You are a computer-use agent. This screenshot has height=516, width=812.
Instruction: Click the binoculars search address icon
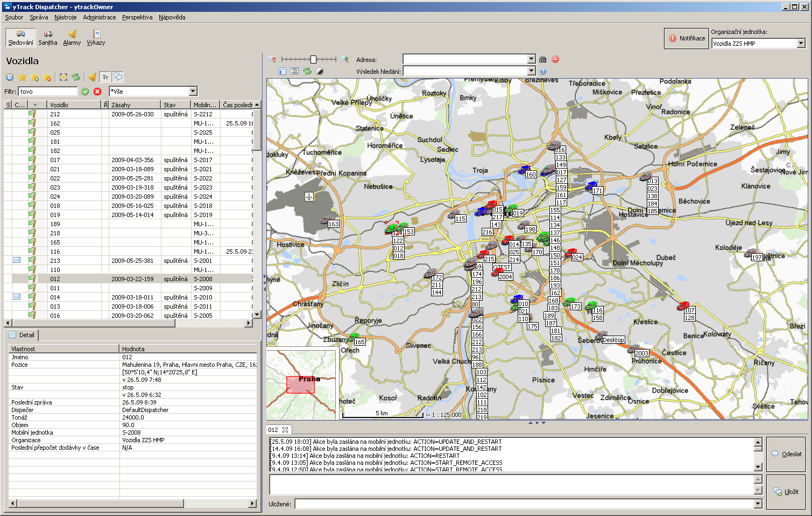[543, 59]
